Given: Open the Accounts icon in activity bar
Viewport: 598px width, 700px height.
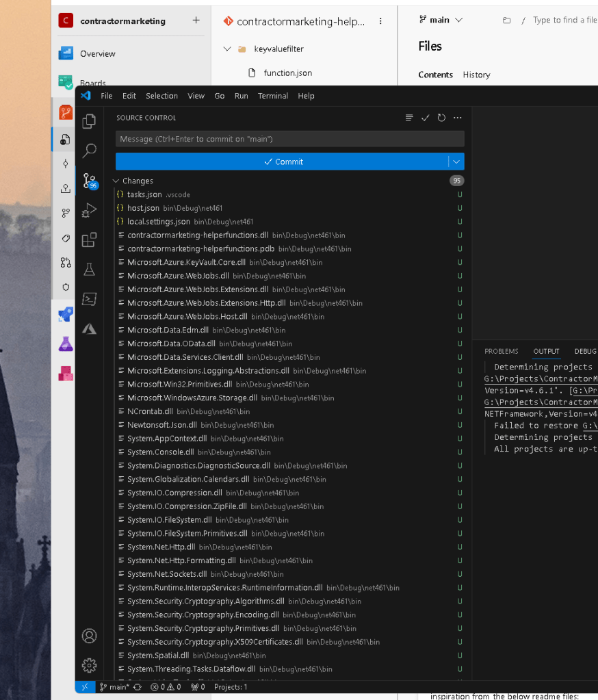Looking at the screenshot, I should pos(89,636).
